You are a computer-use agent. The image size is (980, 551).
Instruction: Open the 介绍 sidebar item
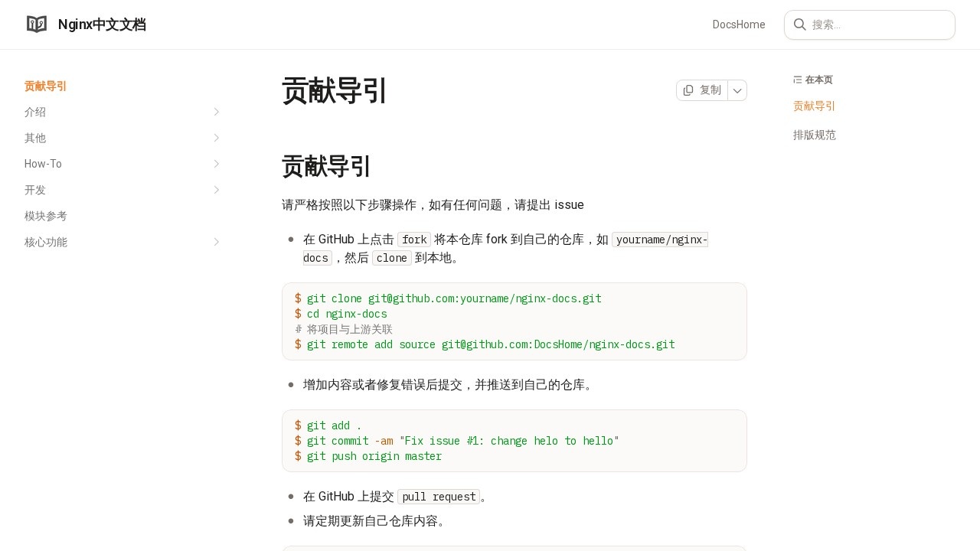click(x=35, y=112)
